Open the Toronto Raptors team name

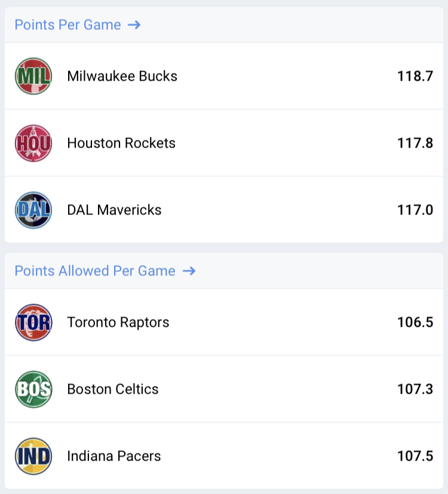pyautogui.click(x=118, y=323)
